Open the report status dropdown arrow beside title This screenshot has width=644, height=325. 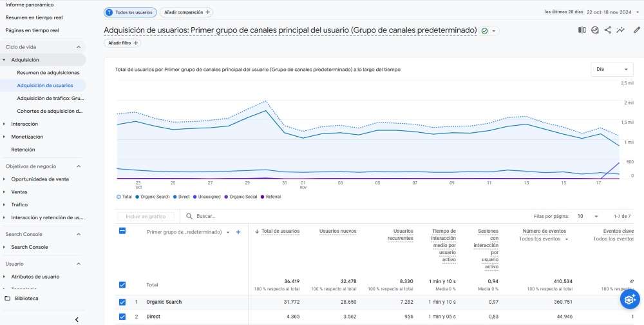[494, 31]
